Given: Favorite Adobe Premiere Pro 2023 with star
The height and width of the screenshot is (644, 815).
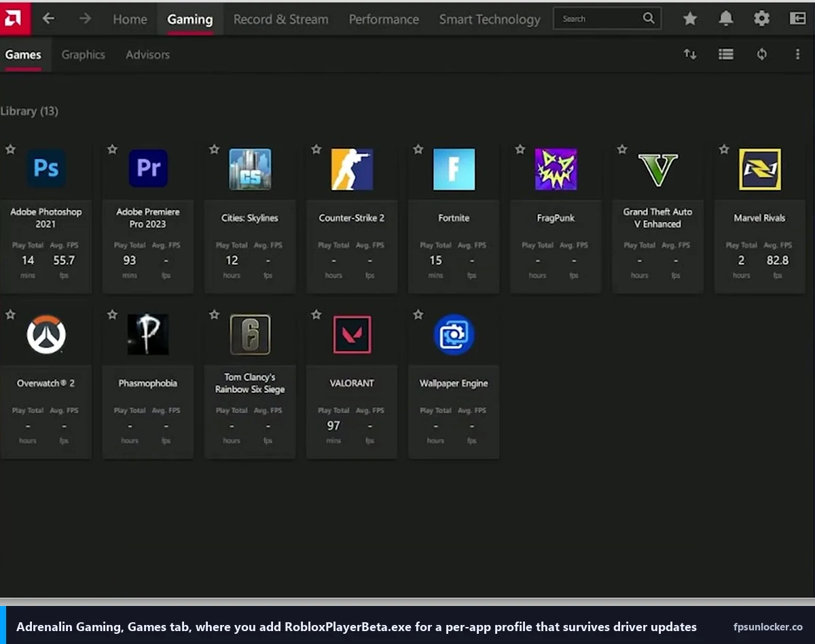Looking at the screenshot, I should (x=112, y=149).
